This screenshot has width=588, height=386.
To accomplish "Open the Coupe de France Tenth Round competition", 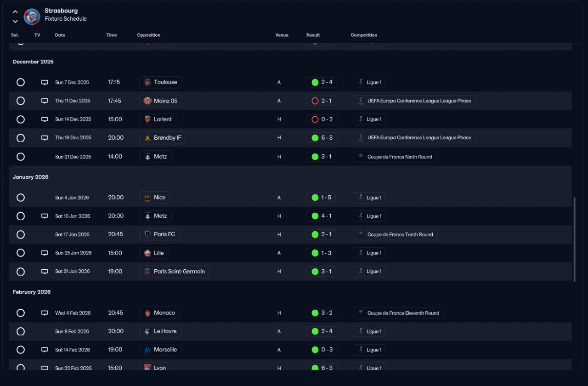I will coord(396,235).
